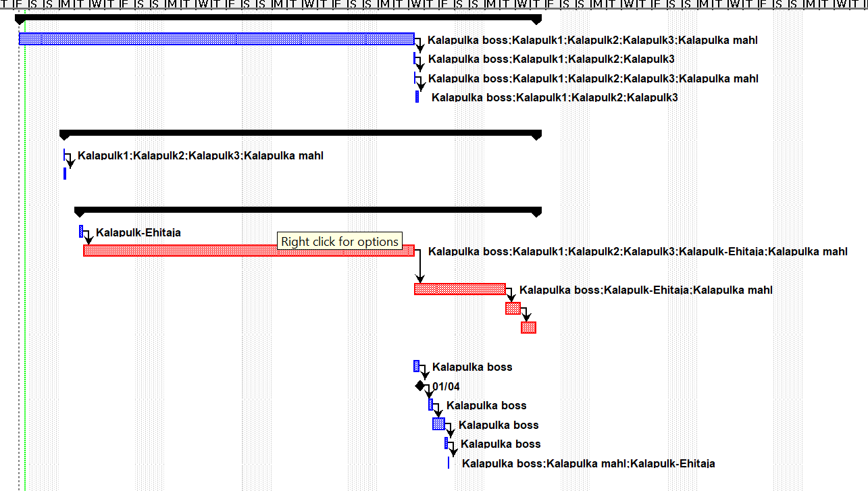
Task: Click the square blue bar below the milestone
Action: 438,424
